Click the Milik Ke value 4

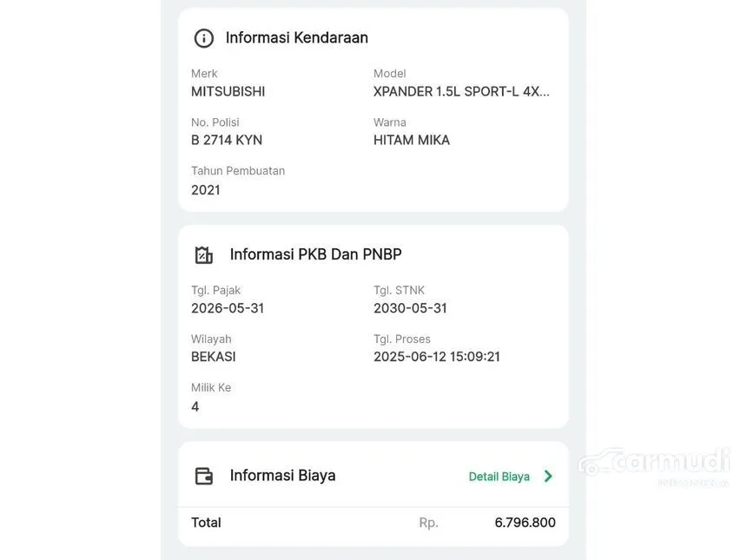195,406
